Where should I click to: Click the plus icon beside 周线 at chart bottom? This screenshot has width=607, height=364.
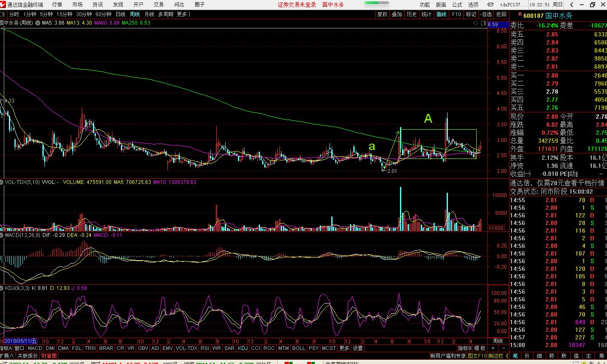coord(493,348)
